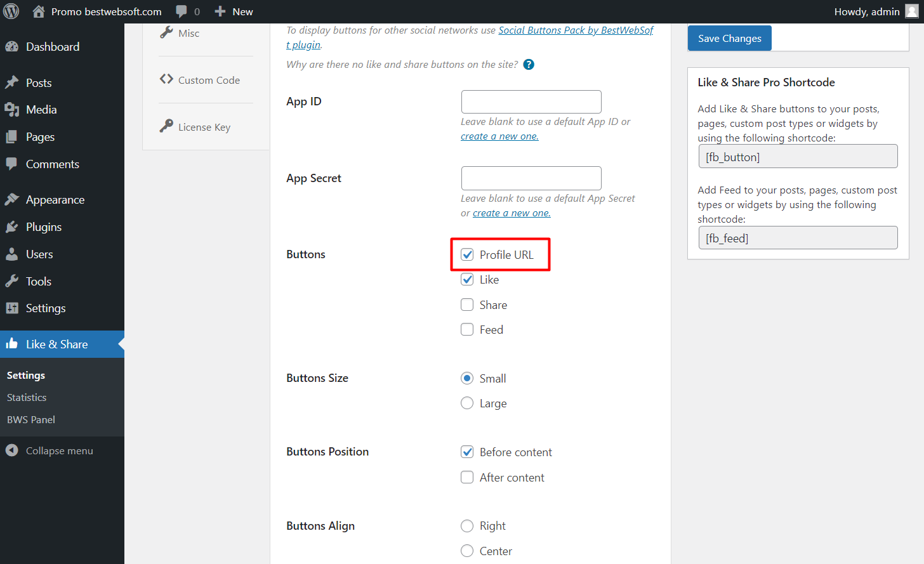Click the Tools wrench icon
The width and height of the screenshot is (924, 564).
point(11,281)
